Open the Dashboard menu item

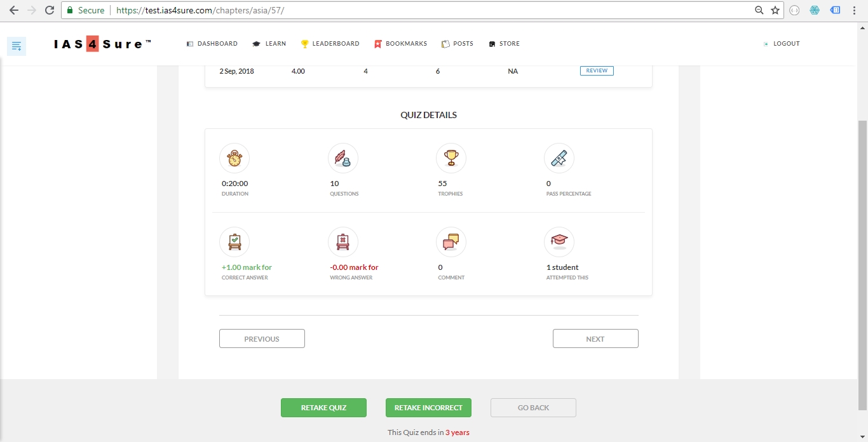point(212,44)
